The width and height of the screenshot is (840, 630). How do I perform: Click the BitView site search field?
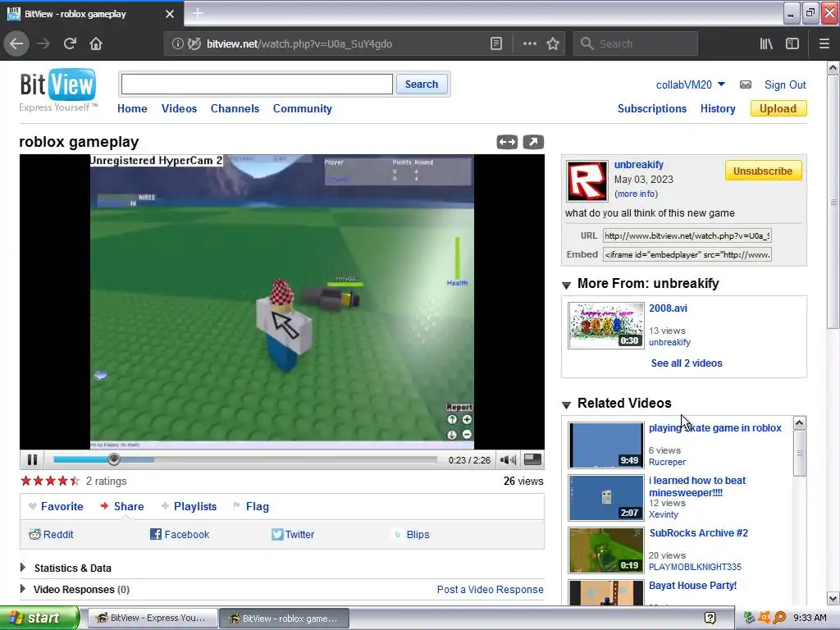257,84
